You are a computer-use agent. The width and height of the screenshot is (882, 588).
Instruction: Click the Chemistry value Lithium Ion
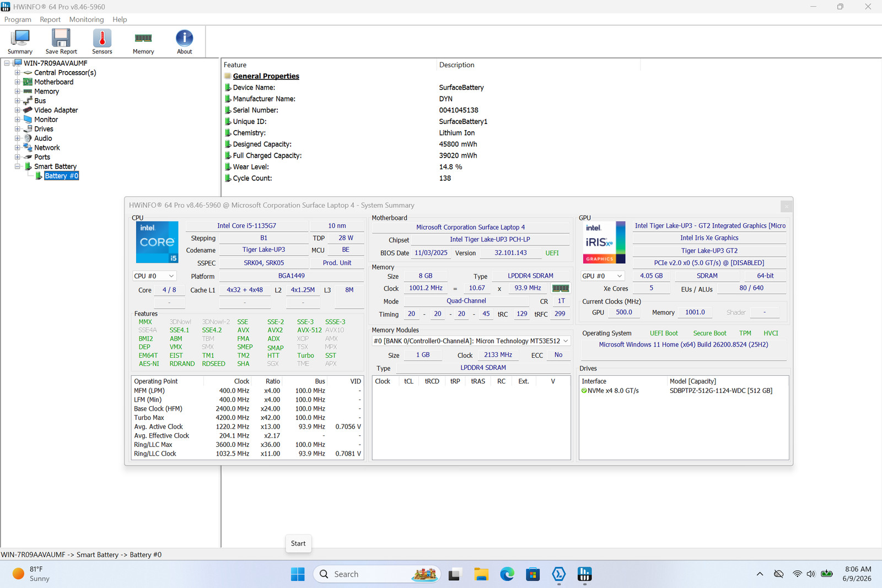point(457,133)
